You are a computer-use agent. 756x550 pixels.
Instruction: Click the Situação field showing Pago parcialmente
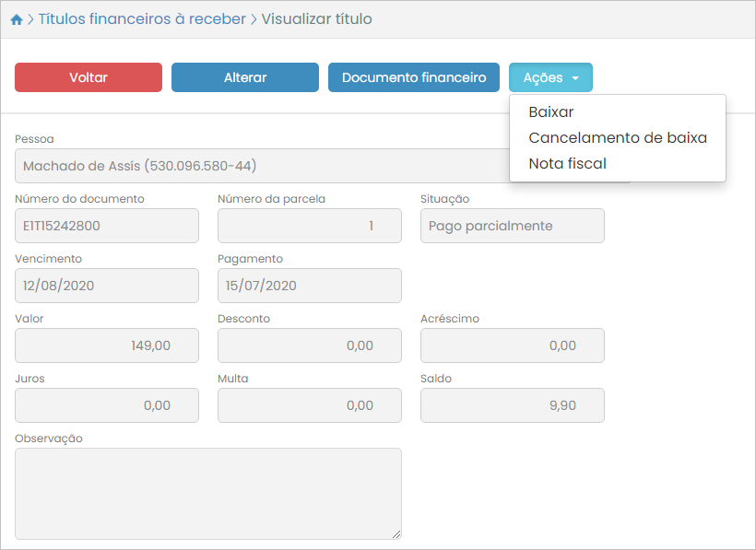point(512,226)
